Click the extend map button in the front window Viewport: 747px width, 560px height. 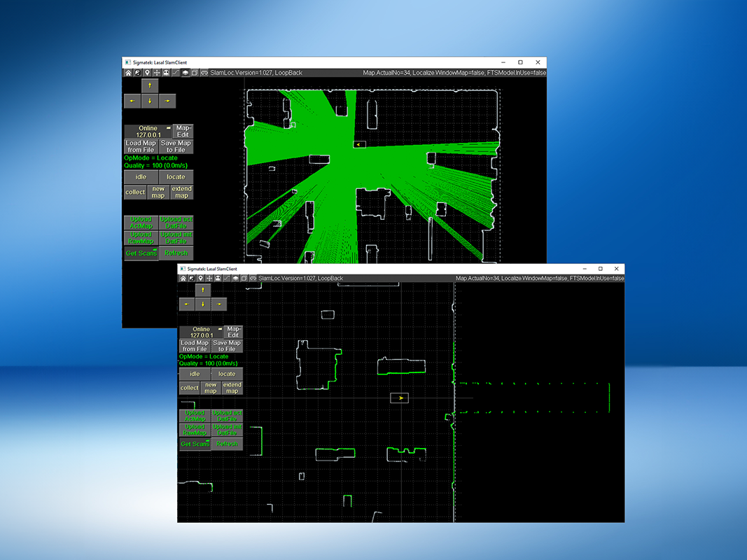(x=232, y=388)
